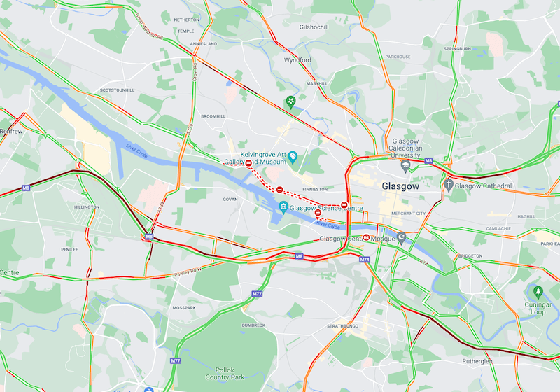Select the Rutherglen place label
The height and width of the screenshot is (392, 560).
(x=477, y=361)
